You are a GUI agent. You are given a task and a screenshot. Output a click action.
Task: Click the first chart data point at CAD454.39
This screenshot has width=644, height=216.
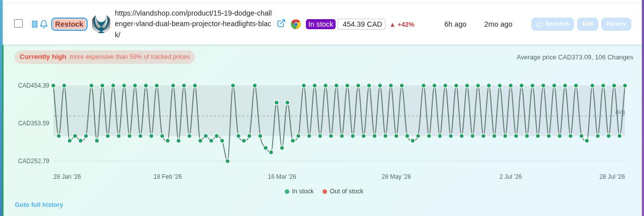[53, 86]
